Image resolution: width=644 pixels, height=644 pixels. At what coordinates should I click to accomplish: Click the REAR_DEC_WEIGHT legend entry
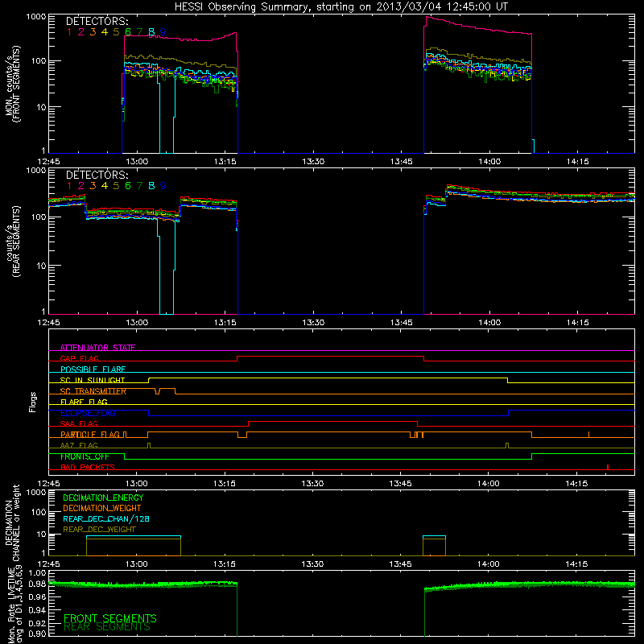pos(99,530)
